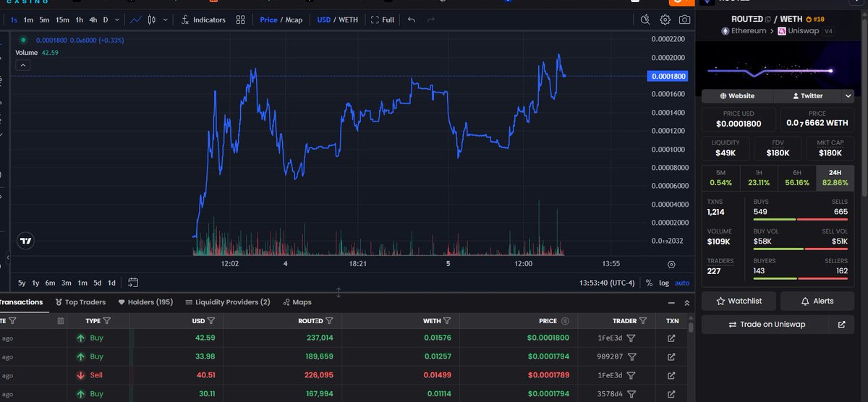The height and width of the screenshot is (402, 868).
Task: Select the 6H stats period
Action: (x=797, y=177)
